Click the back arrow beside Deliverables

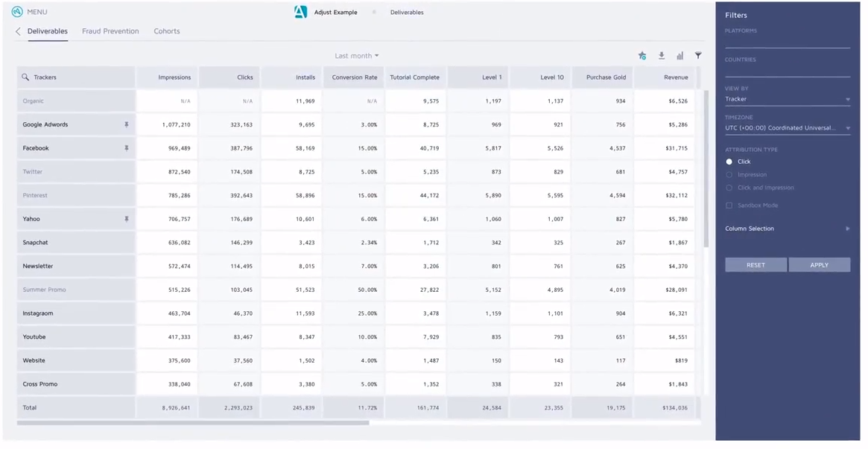[x=18, y=31]
